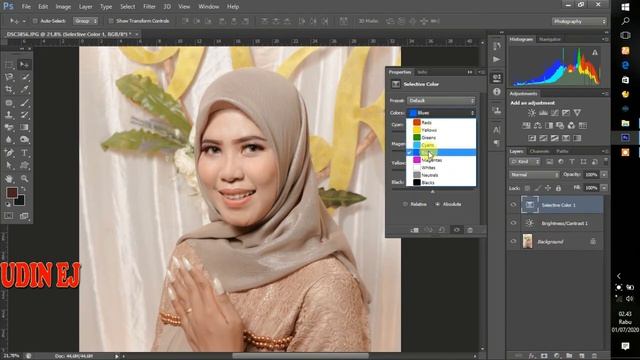Open the Preset Default dropdown

pos(441,100)
